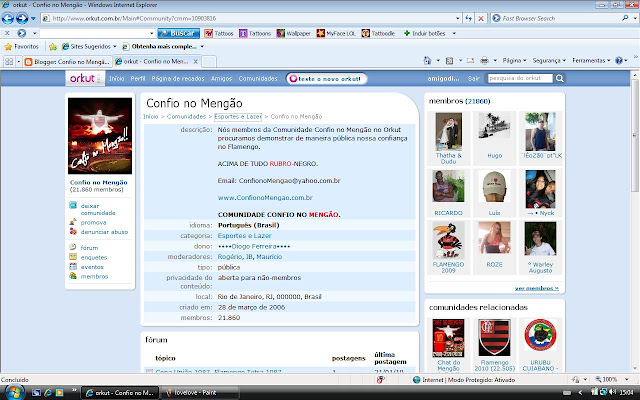The width and height of the screenshot is (640, 400).
Task: Open fórum in community sidebar
Action: click(x=89, y=248)
